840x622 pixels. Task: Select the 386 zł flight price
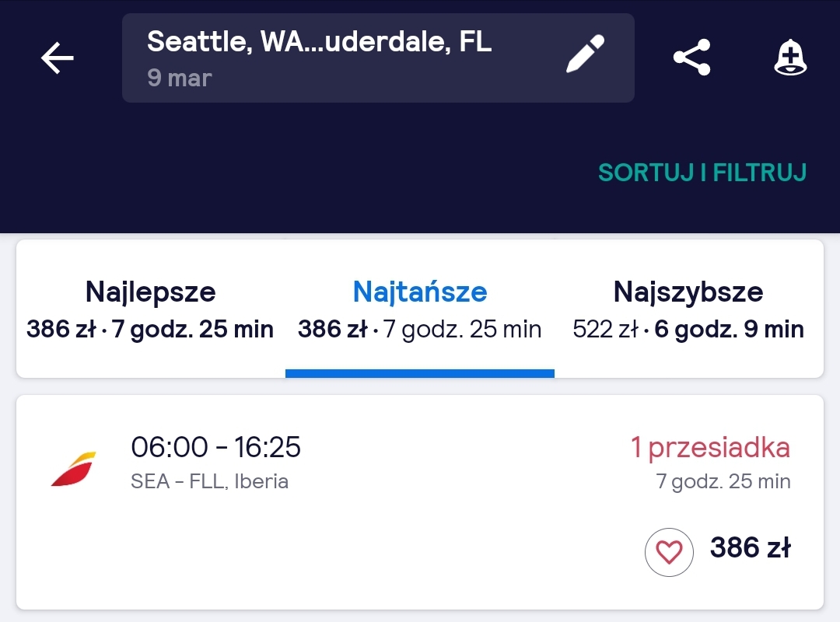(751, 547)
